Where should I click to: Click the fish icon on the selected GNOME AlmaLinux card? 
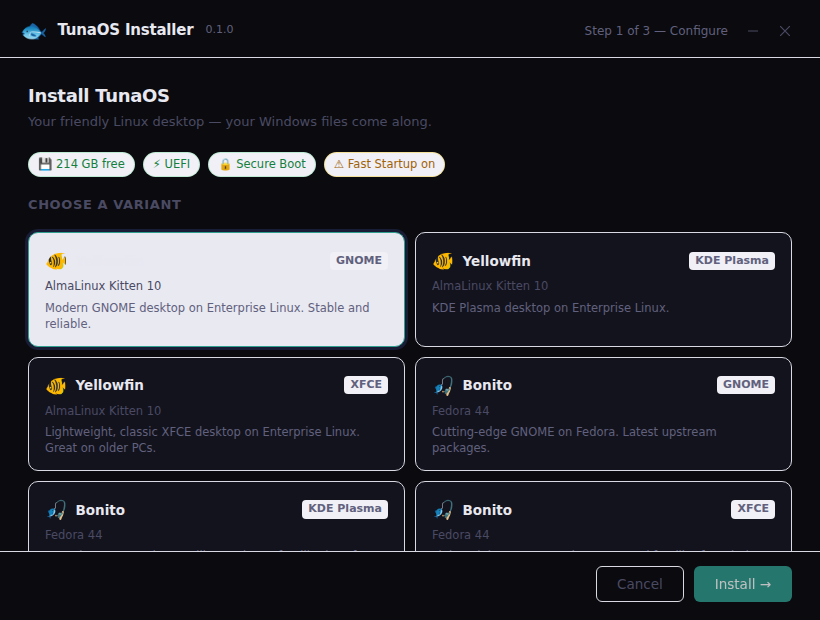(x=56, y=261)
